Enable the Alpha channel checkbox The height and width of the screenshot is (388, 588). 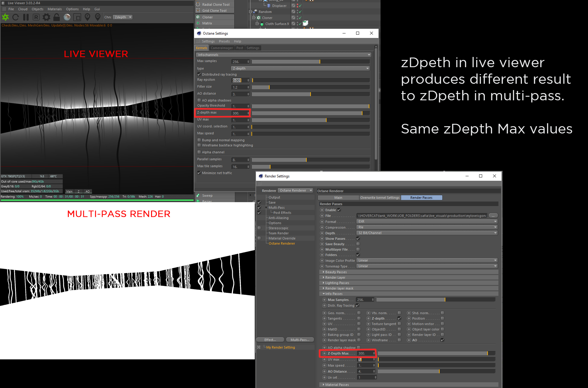click(199, 152)
